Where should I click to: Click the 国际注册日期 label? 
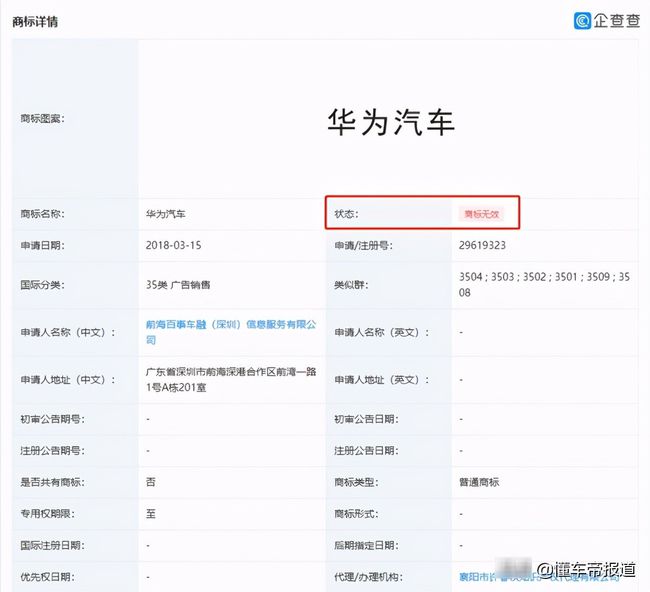pos(53,545)
